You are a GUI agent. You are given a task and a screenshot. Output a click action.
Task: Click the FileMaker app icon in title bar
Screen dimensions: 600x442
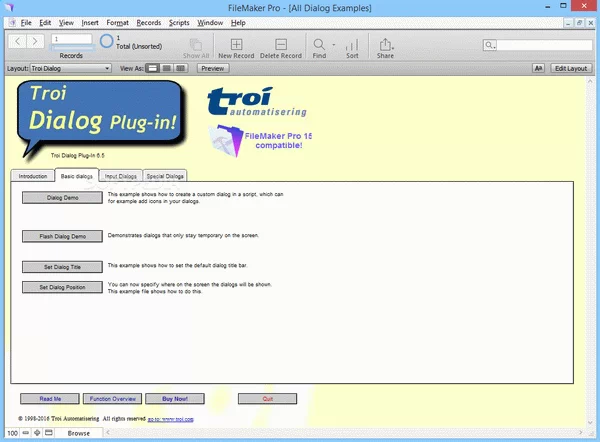coord(9,7)
